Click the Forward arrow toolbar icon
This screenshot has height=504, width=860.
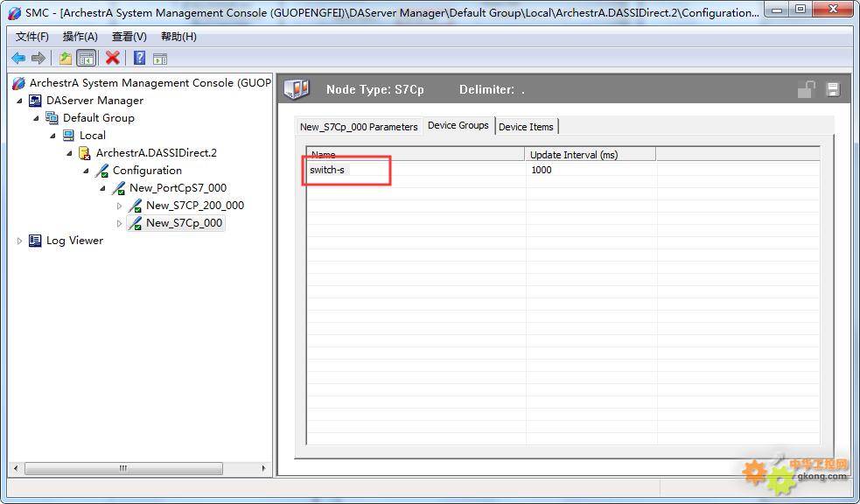(38, 59)
